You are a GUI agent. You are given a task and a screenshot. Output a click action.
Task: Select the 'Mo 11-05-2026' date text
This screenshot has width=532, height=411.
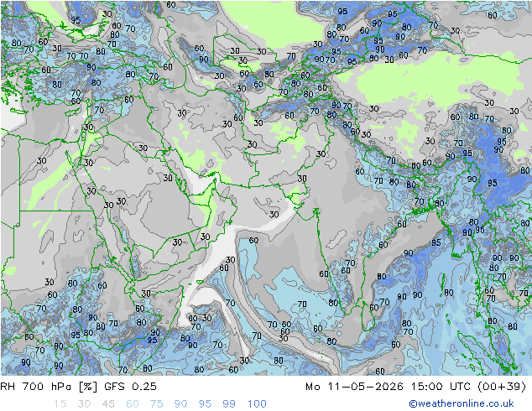click(x=354, y=387)
